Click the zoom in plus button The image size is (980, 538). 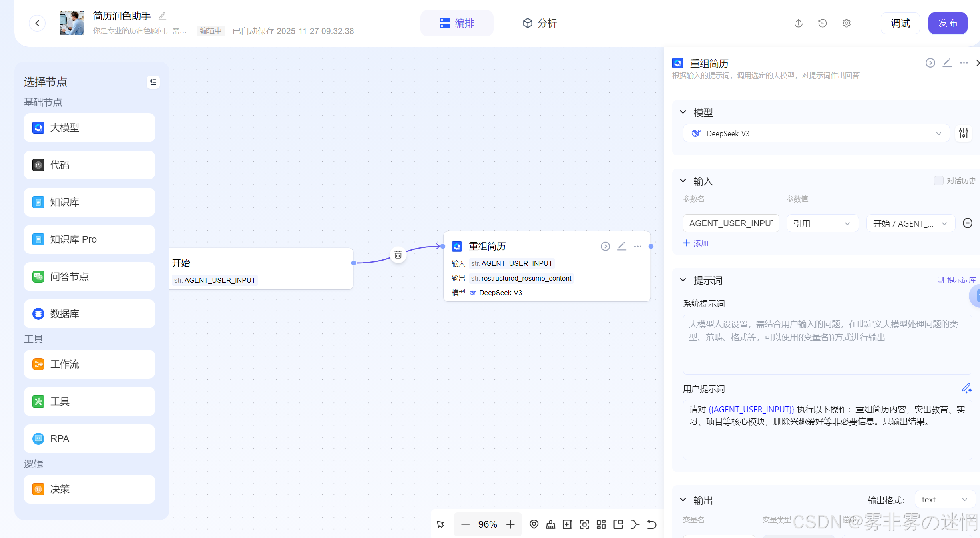click(510, 524)
